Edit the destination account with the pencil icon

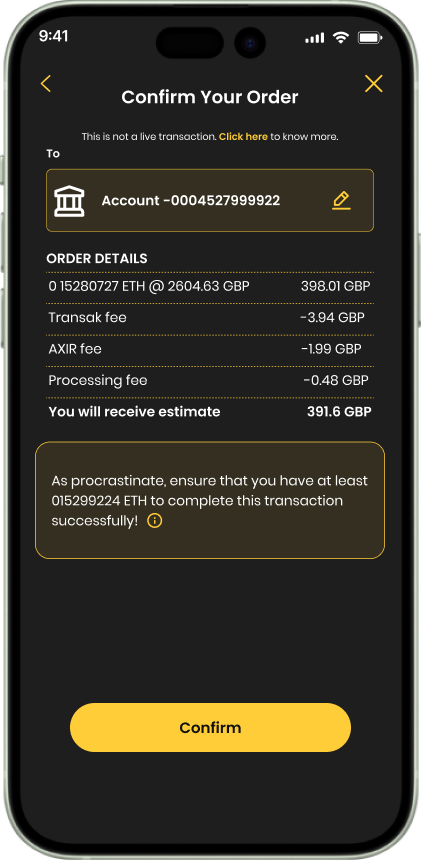coord(341,200)
